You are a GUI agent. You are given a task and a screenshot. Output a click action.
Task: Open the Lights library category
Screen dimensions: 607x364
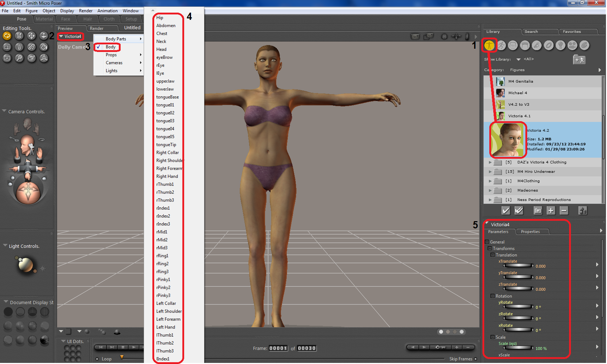(x=560, y=45)
